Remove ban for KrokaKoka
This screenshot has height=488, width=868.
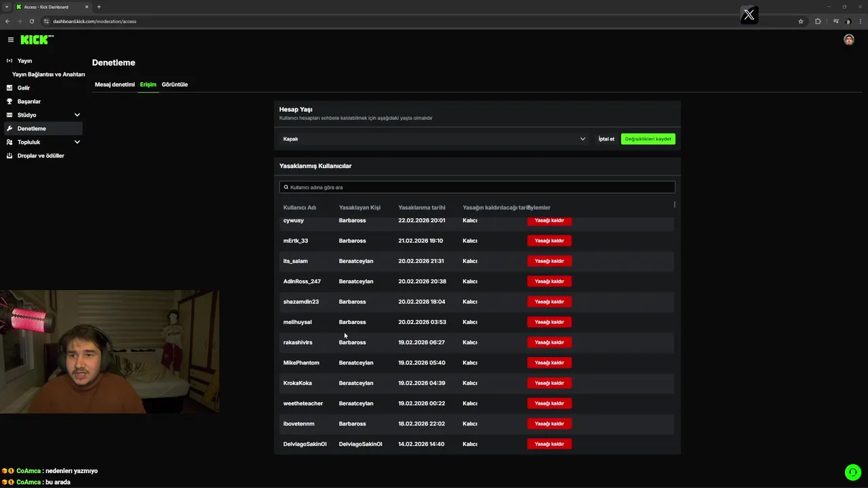[x=549, y=383]
